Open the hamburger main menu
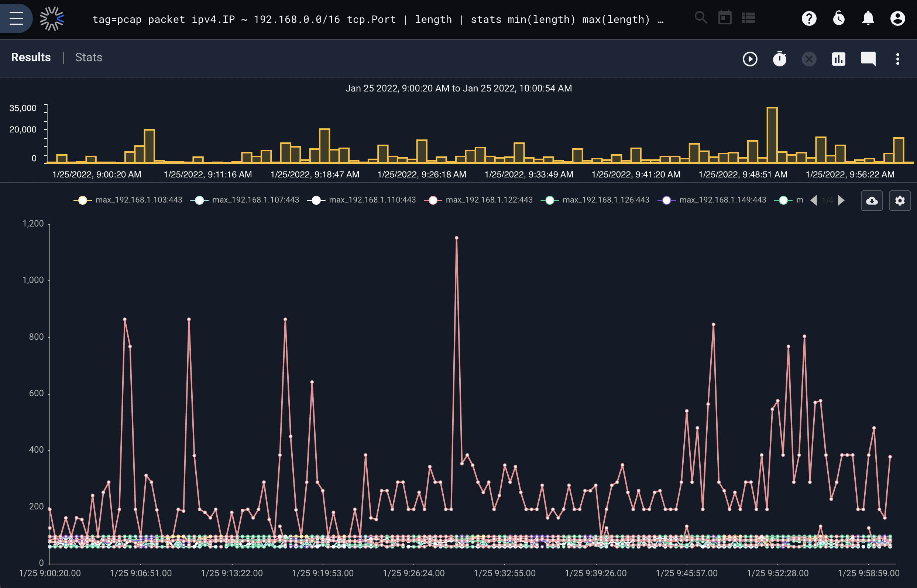Screen dimensions: 917x588 (16, 18)
